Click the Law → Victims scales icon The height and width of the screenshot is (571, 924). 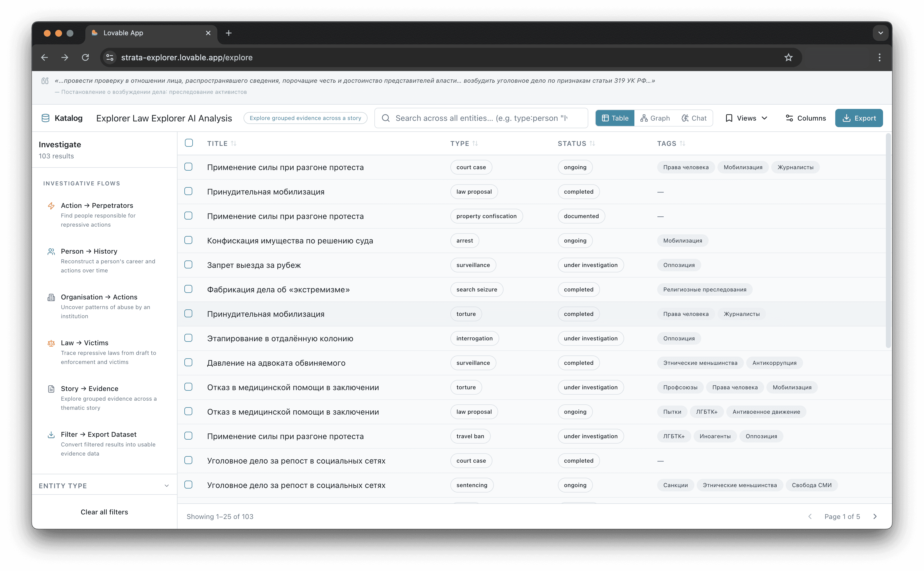51,343
